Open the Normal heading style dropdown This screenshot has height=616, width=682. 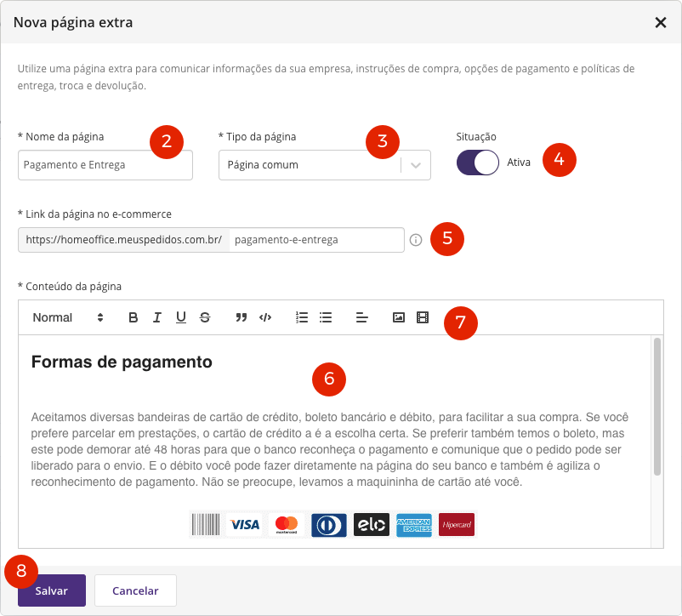coord(68,317)
